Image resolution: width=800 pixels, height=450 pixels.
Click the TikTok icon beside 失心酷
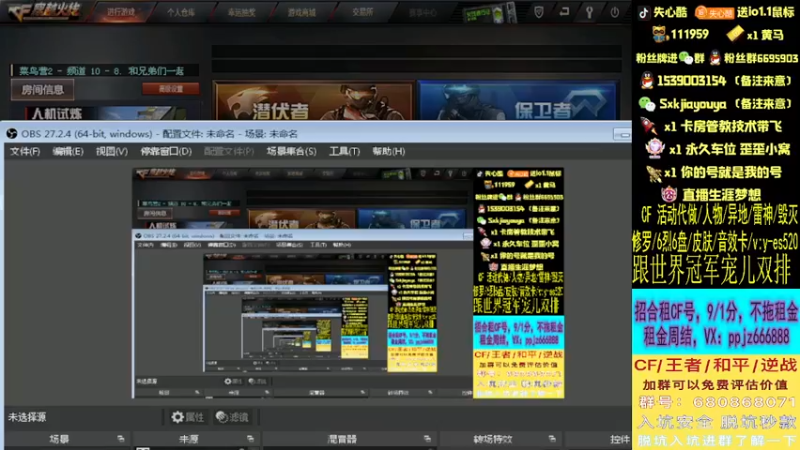[643, 13]
